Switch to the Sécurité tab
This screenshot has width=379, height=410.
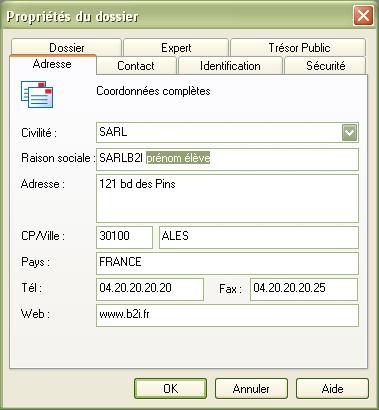(x=325, y=66)
